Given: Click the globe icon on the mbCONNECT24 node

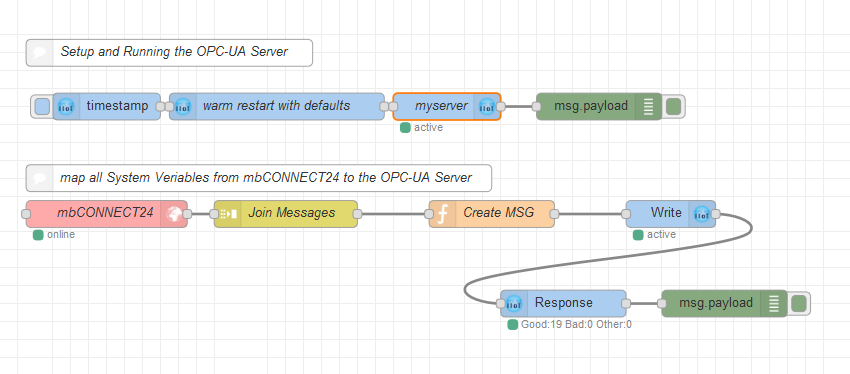Looking at the screenshot, I should click(x=175, y=214).
